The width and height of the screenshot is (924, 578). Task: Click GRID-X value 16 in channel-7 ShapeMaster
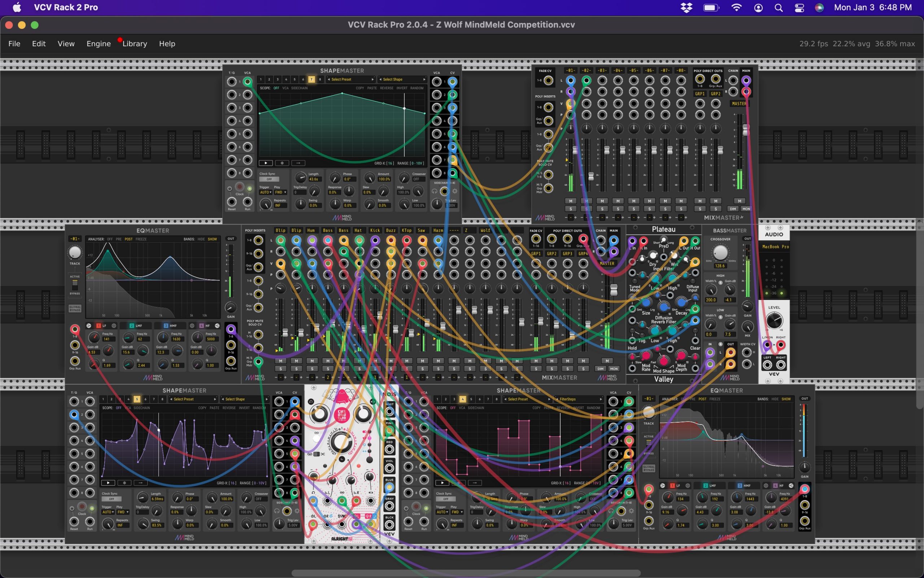tap(390, 163)
